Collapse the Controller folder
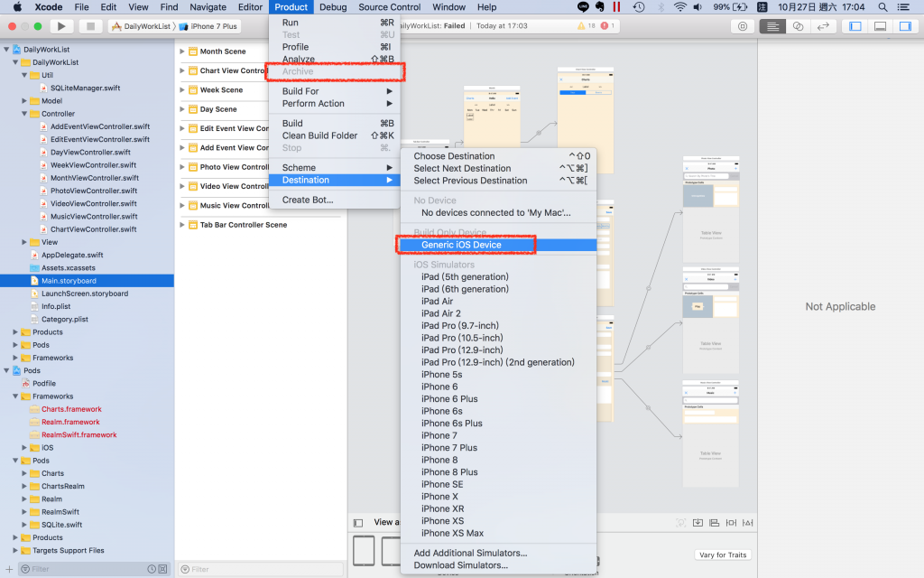Viewport: 924px width, 578px height. (x=24, y=114)
